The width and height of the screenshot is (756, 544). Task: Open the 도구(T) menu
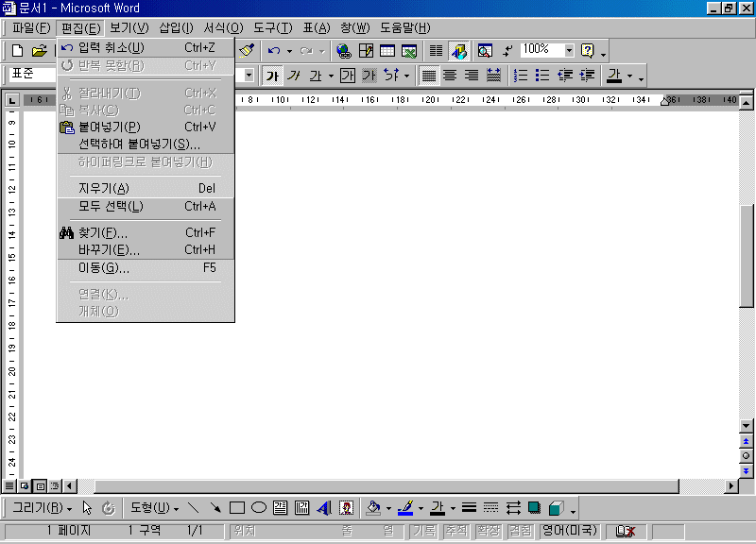click(x=273, y=28)
